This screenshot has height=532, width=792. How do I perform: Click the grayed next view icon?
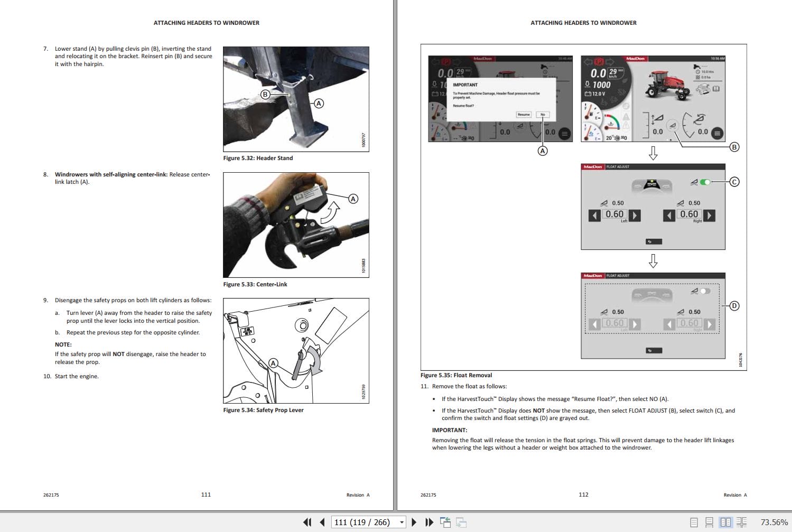tap(461, 522)
